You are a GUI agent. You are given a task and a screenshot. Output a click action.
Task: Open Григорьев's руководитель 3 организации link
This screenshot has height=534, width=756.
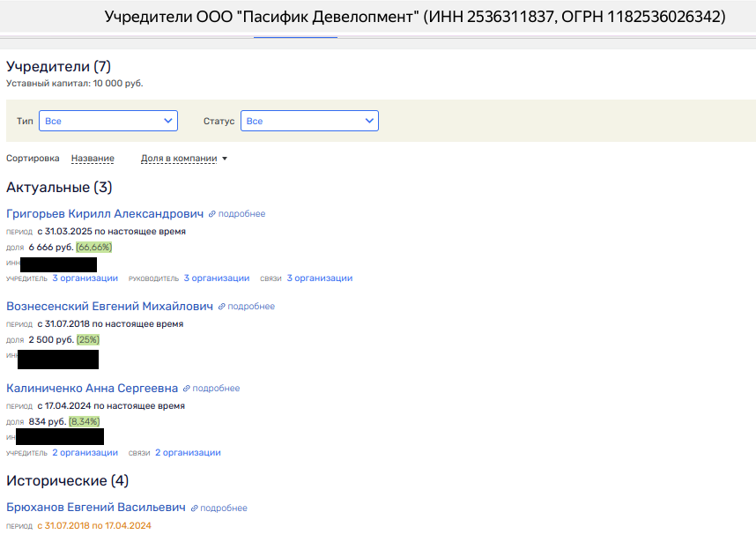(x=217, y=278)
